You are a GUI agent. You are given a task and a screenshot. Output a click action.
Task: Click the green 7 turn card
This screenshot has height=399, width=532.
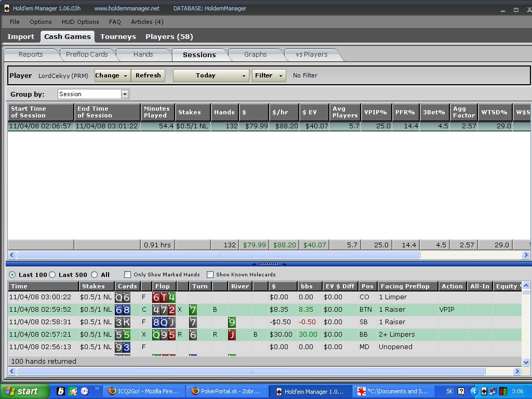pos(193,310)
